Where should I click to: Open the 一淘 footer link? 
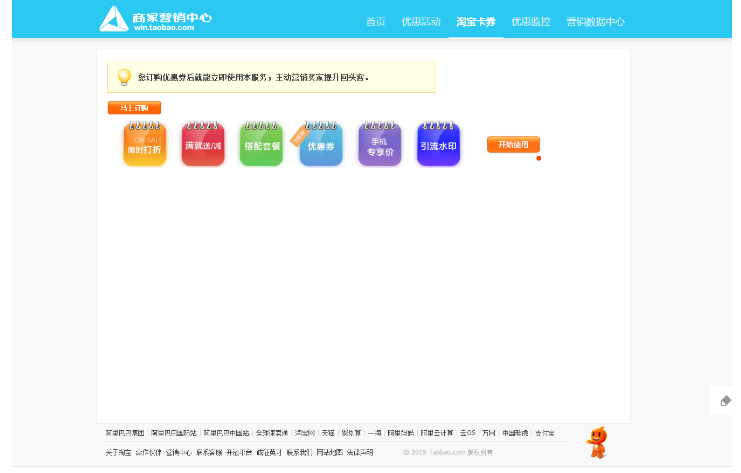pos(374,433)
